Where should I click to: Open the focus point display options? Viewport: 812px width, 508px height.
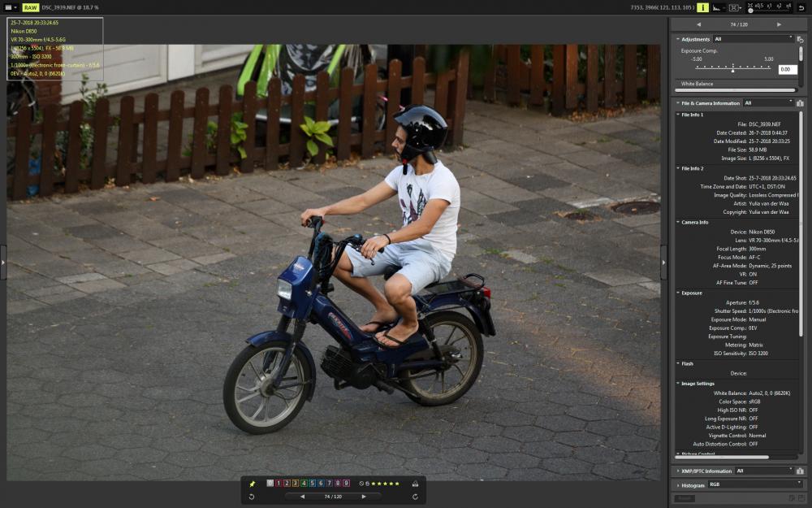[734, 7]
